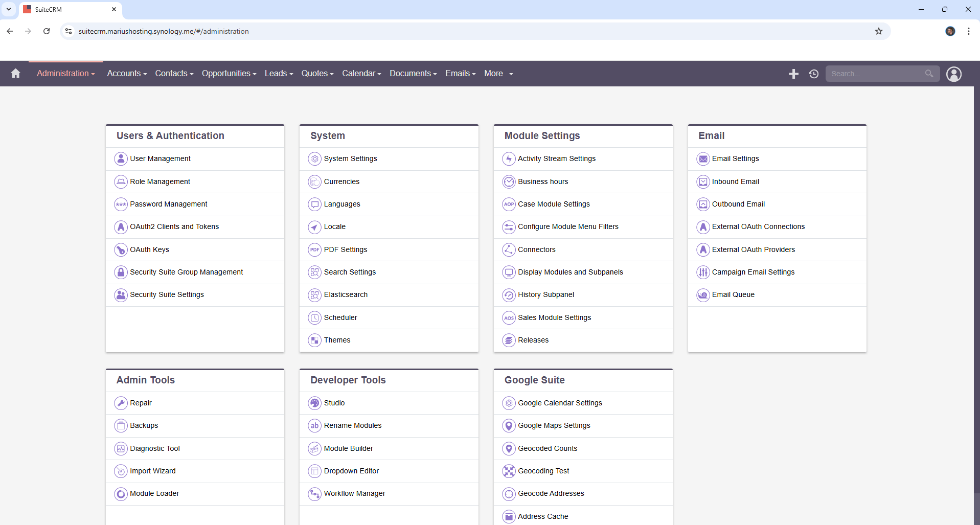Click the Activity Stream Settings icon
Screen dimensions: 980x525
pos(509,159)
